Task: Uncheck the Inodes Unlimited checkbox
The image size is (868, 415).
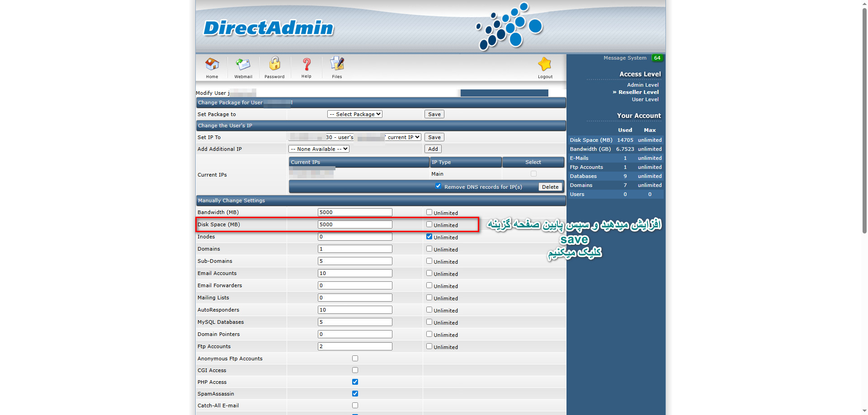Action: pos(429,237)
